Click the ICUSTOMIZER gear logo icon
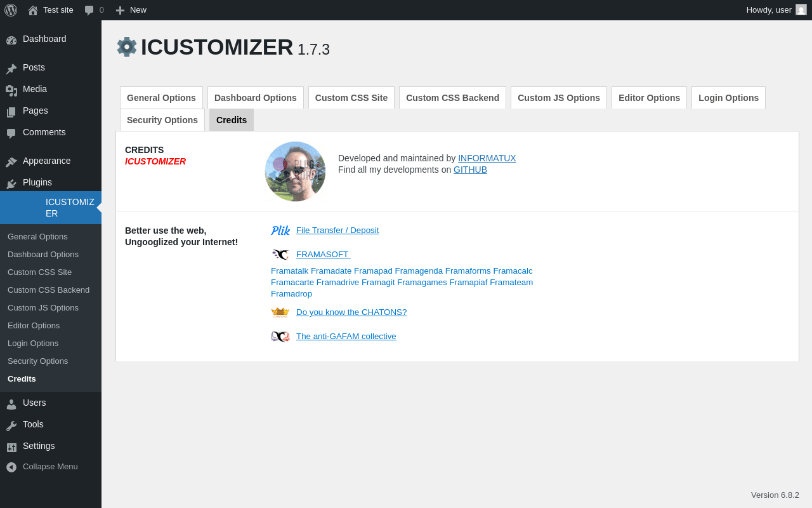 127,47
